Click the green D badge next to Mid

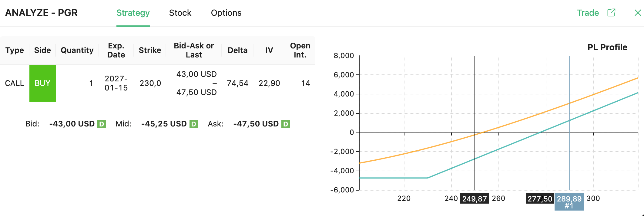193,124
